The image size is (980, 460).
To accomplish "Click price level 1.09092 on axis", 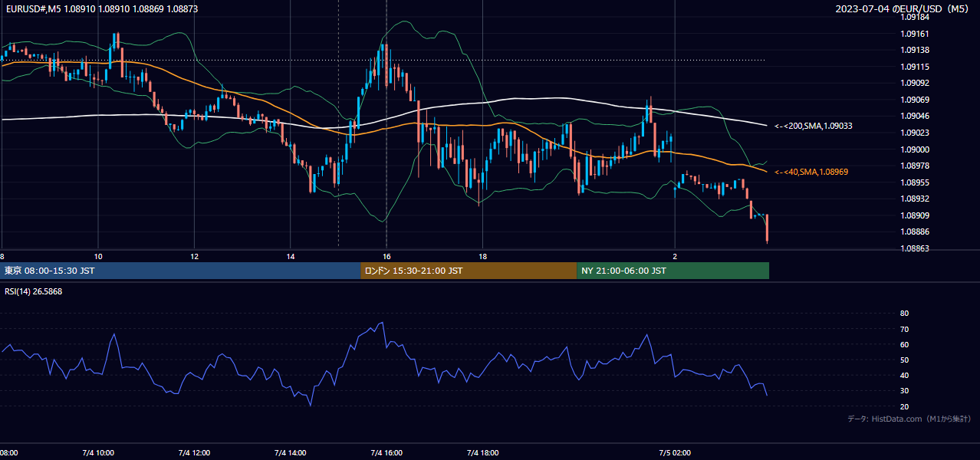I will coord(914,83).
